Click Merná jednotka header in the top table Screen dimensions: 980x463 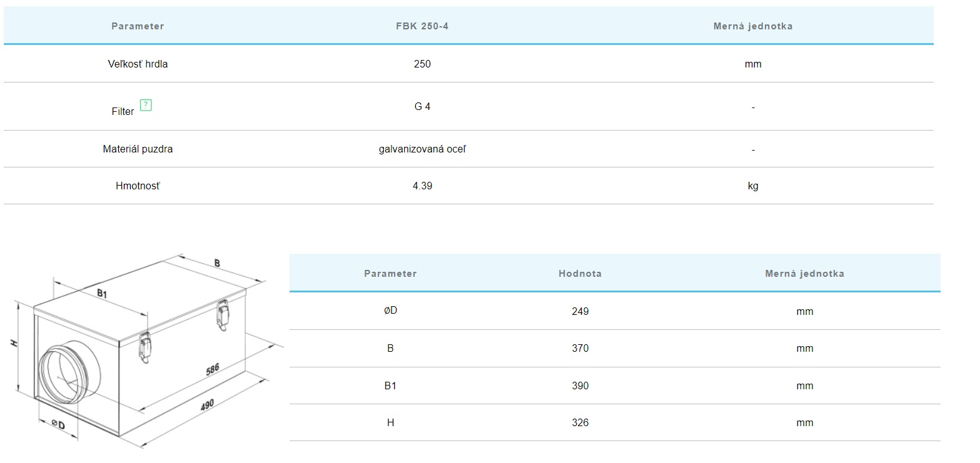click(x=753, y=26)
